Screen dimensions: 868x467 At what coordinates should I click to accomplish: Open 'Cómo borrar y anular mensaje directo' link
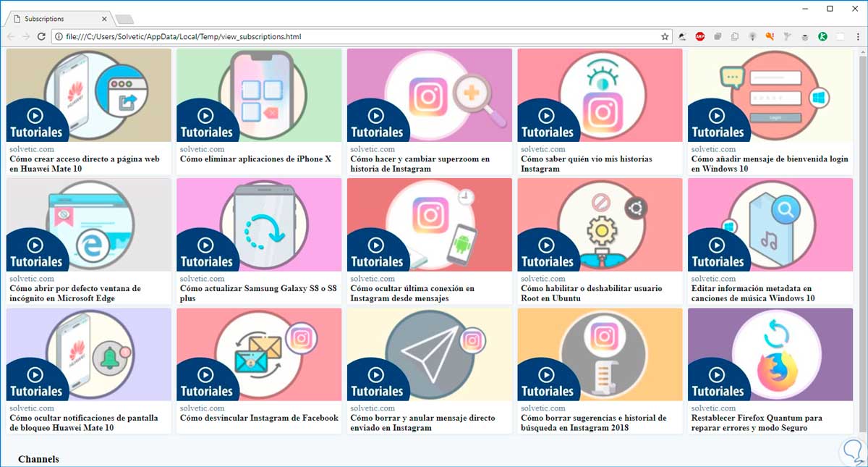pos(422,423)
